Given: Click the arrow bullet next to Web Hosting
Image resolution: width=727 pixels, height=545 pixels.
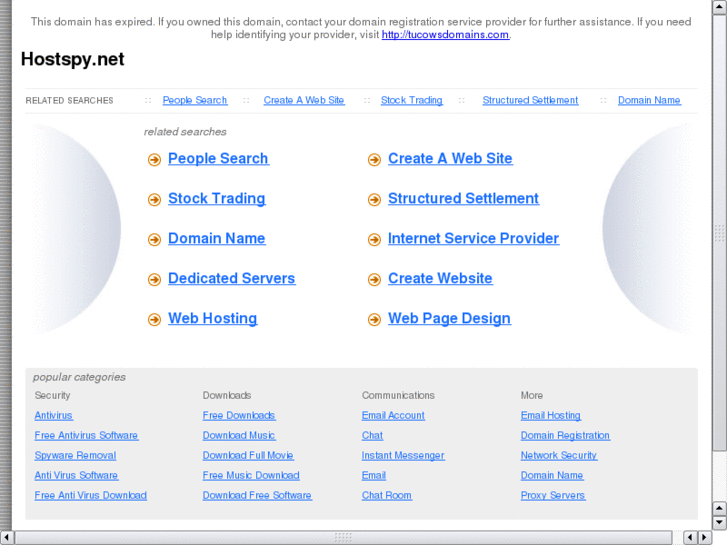Looking at the screenshot, I should (x=154, y=319).
